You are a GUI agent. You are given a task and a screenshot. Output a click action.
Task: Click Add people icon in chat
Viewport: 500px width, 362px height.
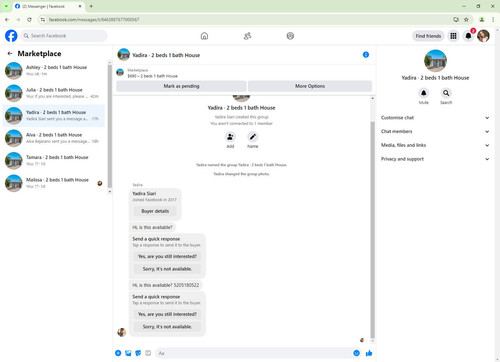point(230,137)
